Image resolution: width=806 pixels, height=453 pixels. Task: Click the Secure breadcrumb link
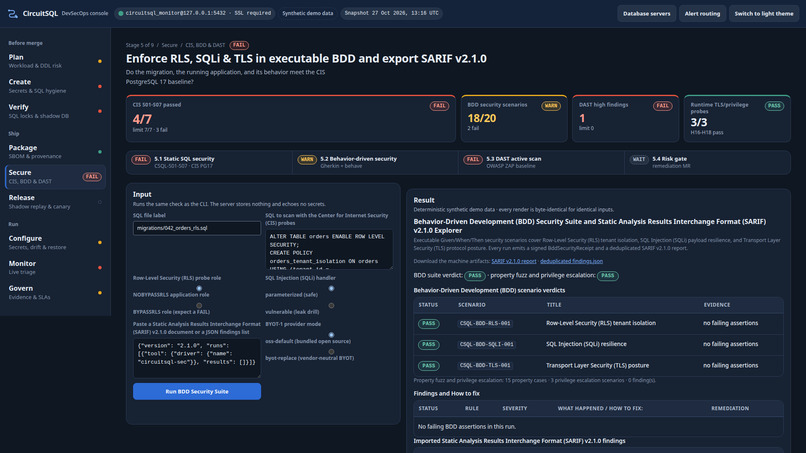click(169, 45)
